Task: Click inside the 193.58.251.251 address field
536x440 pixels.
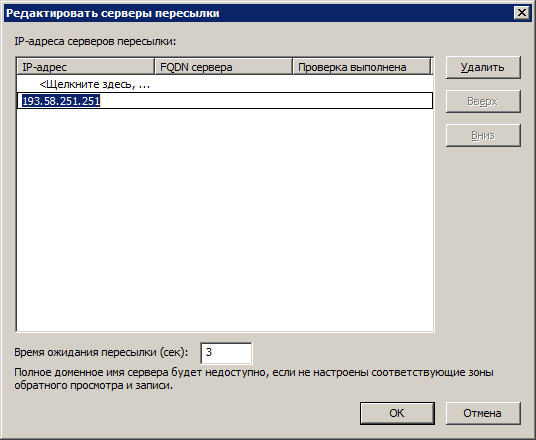Action: pos(225,101)
